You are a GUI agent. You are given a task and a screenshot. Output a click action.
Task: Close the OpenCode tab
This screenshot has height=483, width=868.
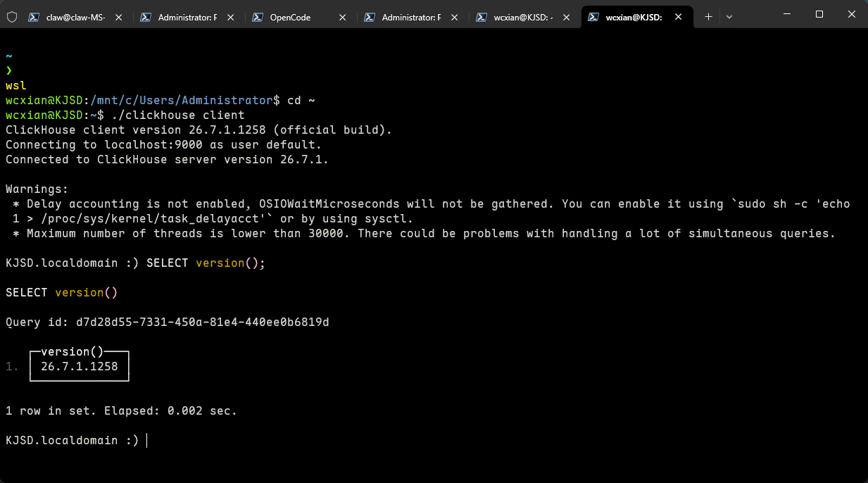[x=343, y=17]
